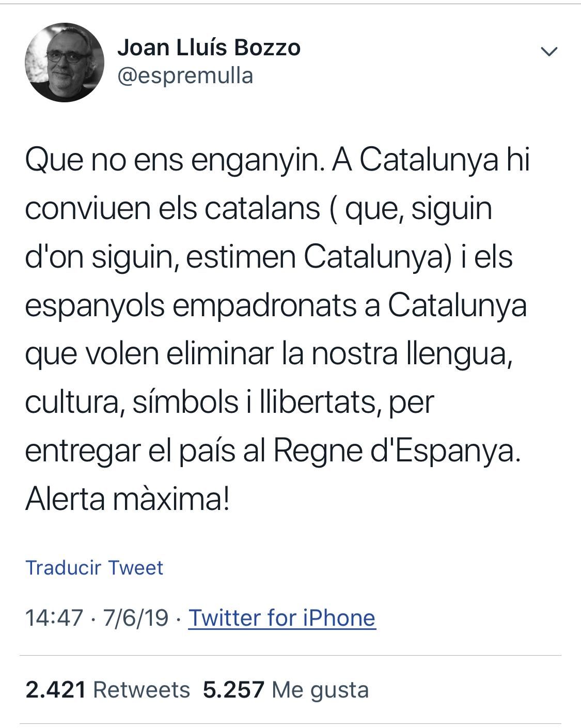Click the "espanyols empadronats a Catalunya" line
The height and width of the screenshot is (728, 581).
276,306
